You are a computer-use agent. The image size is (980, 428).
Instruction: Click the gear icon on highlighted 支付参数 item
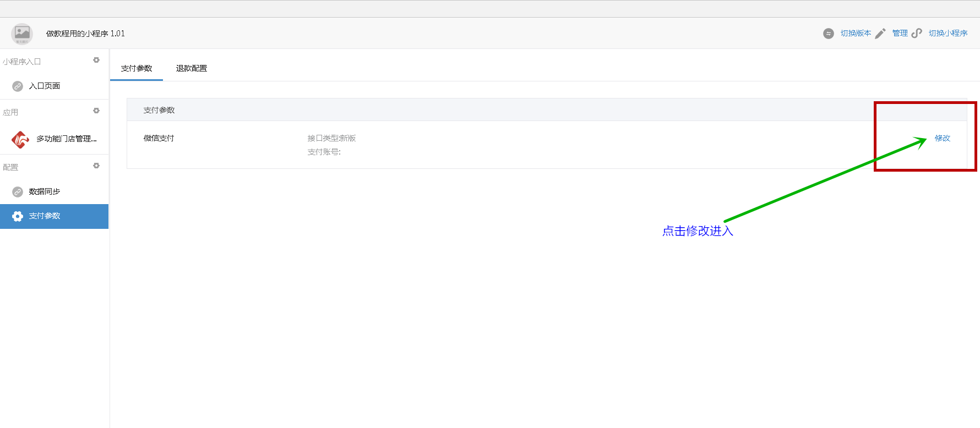point(18,216)
